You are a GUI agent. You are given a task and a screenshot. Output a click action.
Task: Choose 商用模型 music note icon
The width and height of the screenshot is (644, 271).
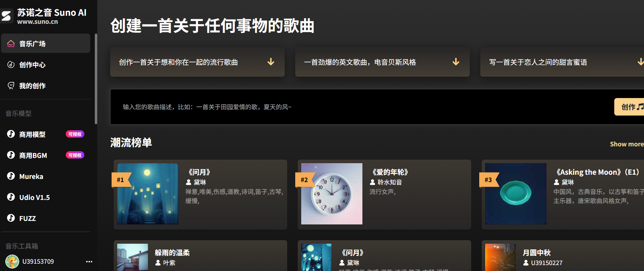coord(11,134)
